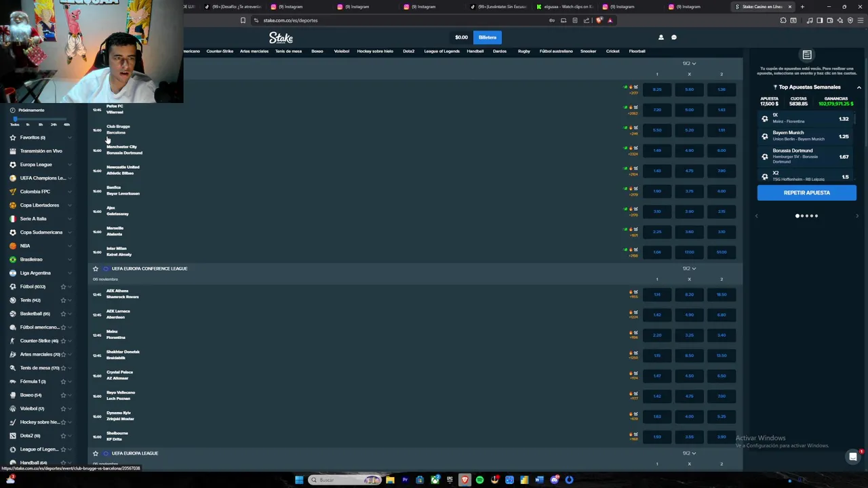
Task: Open File Explorer from the taskbar
Action: pos(390,480)
